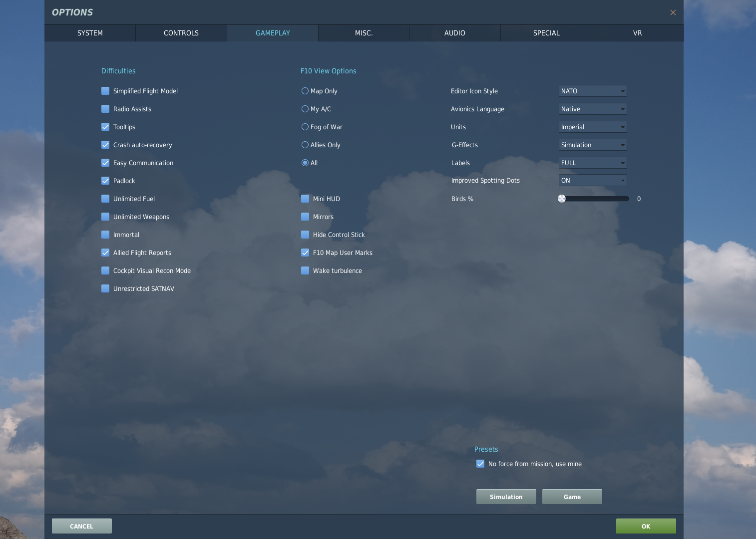The width and height of the screenshot is (756, 539).
Task: Enable Wake turbulence
Action: tap(305, 270)
